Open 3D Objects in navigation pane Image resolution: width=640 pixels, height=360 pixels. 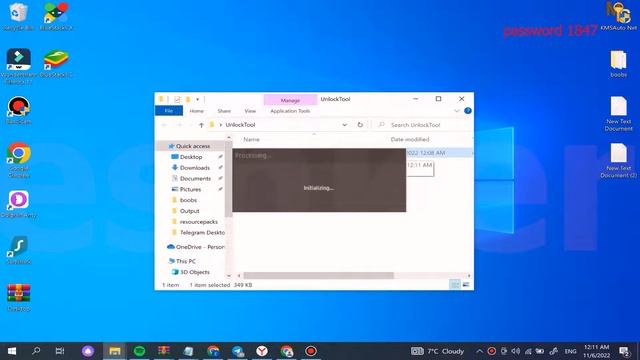(x=195, y=272)
